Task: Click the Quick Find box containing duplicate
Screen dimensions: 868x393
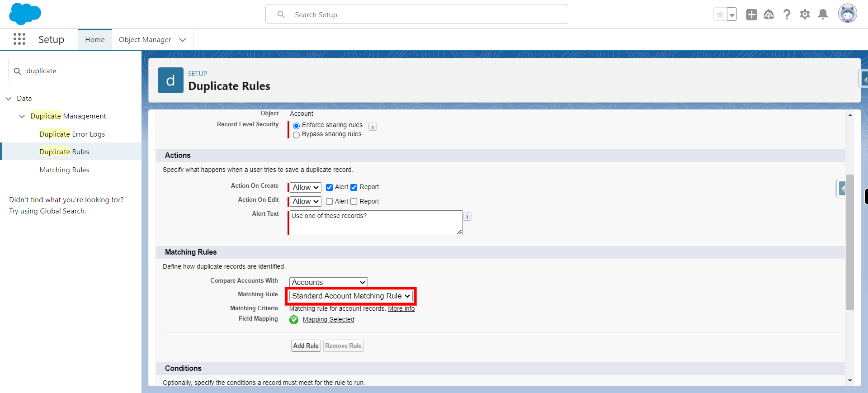Action: (70, 71)
